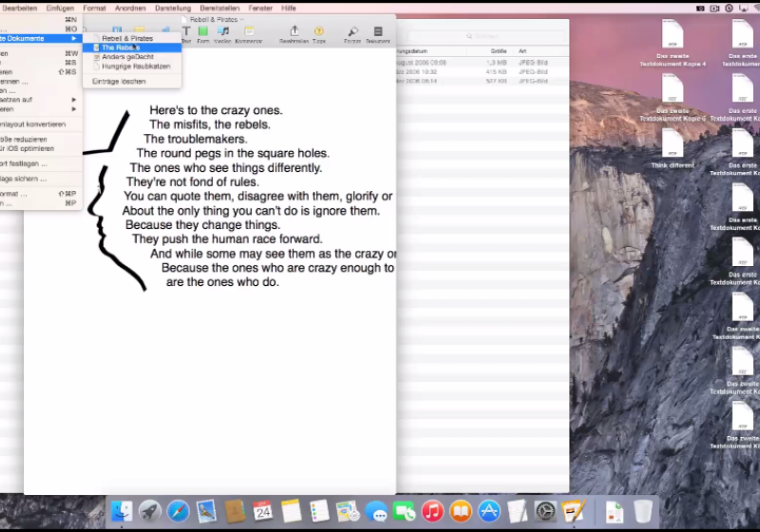760x532 pixels.
Task: Open the Tipps help icon
Action: point(319,33)
